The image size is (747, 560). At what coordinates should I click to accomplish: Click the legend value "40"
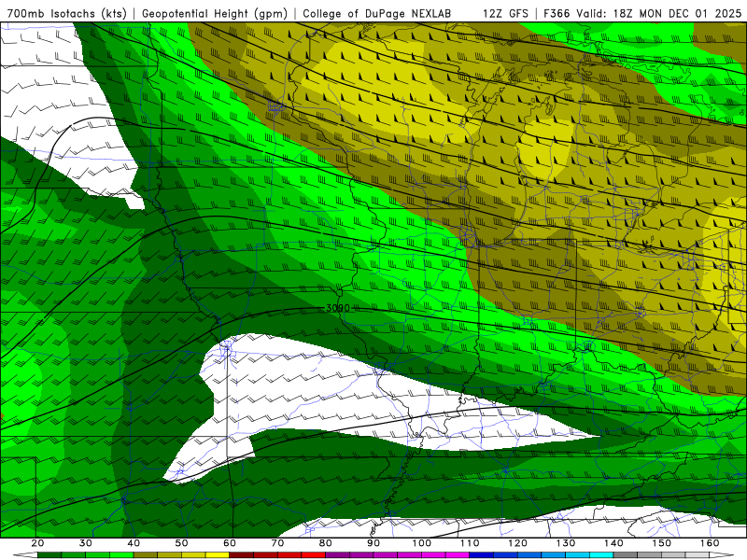(134, 543)
